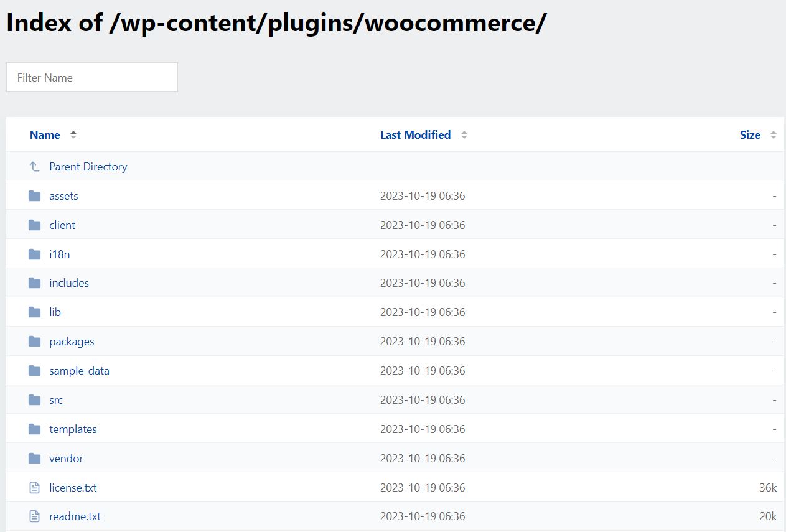Click the 20k size of readme.txt
This screenshot has width=786, height=532.
pos(768,516)
